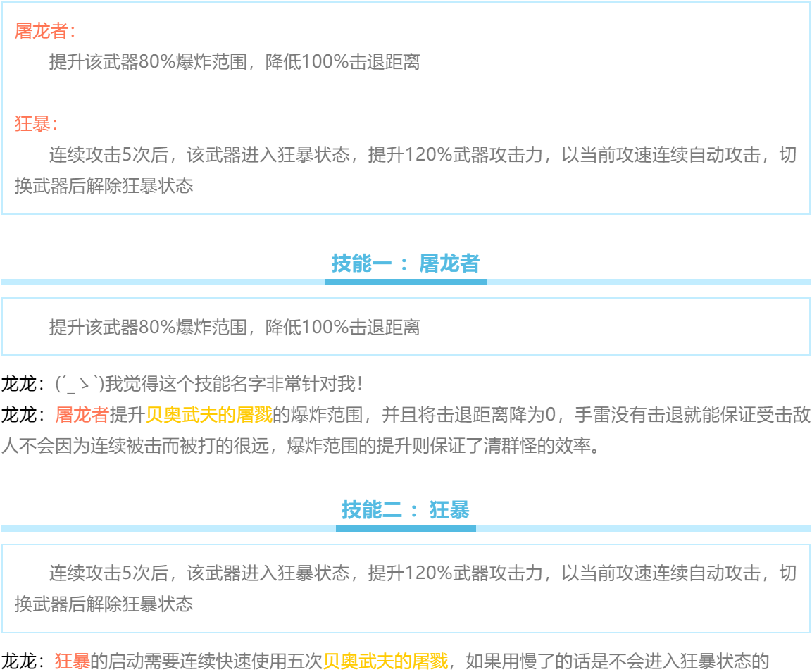Click yellow 贝奥武夫的屠戮 followed by 的爆炸范围
The height and width of the screenshot is (672, 812).
[x=208, y=415]
